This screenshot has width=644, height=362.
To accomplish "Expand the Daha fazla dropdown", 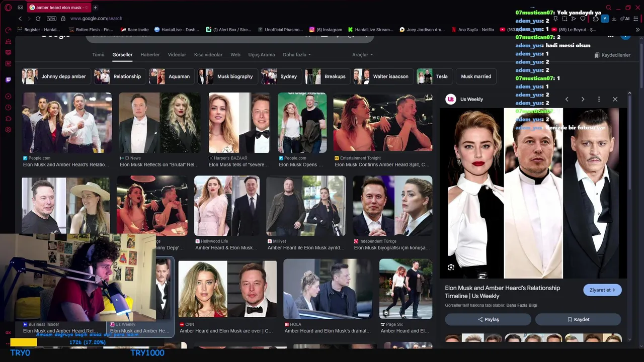I will click(297, 54).
